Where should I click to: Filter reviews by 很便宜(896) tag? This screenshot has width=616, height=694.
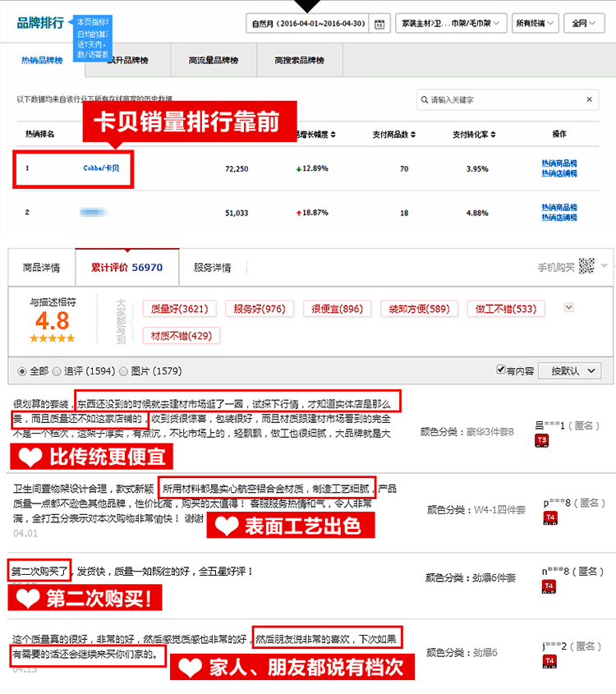338,309
